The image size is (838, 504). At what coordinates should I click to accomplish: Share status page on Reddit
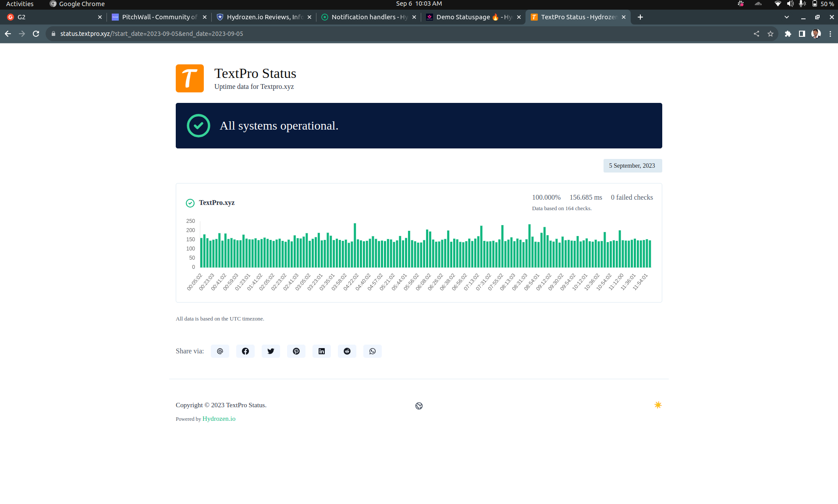[x=347, y=351]
